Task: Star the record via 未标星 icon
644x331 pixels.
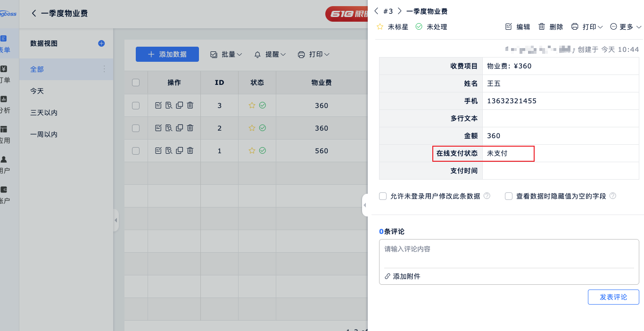Action: (380, 27)
